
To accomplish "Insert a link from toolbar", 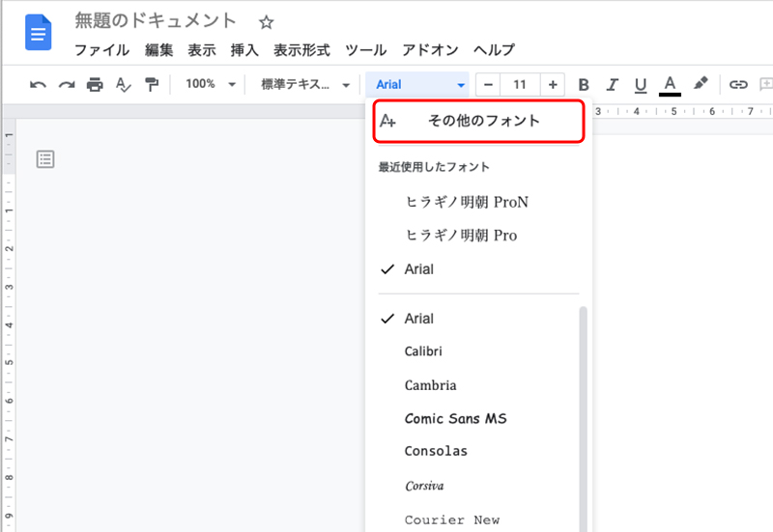I will pyautogui.click(x=738, y=85).
